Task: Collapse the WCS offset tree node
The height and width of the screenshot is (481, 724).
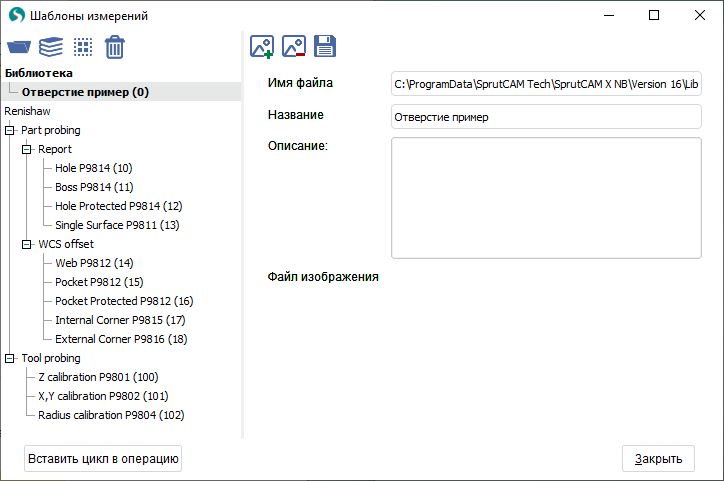Action: [x=27, y=244]
